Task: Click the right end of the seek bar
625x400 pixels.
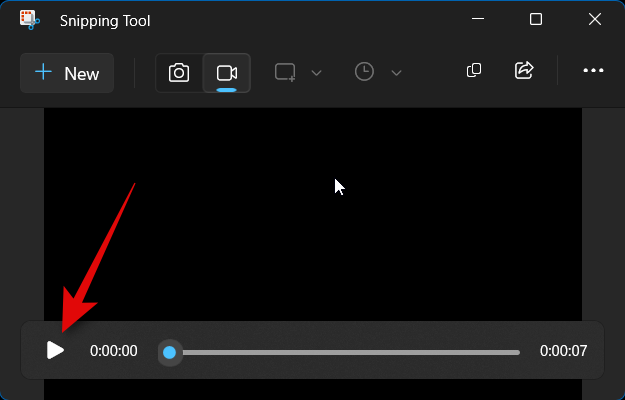Action: pyautogui.click(x=517, y=352)
